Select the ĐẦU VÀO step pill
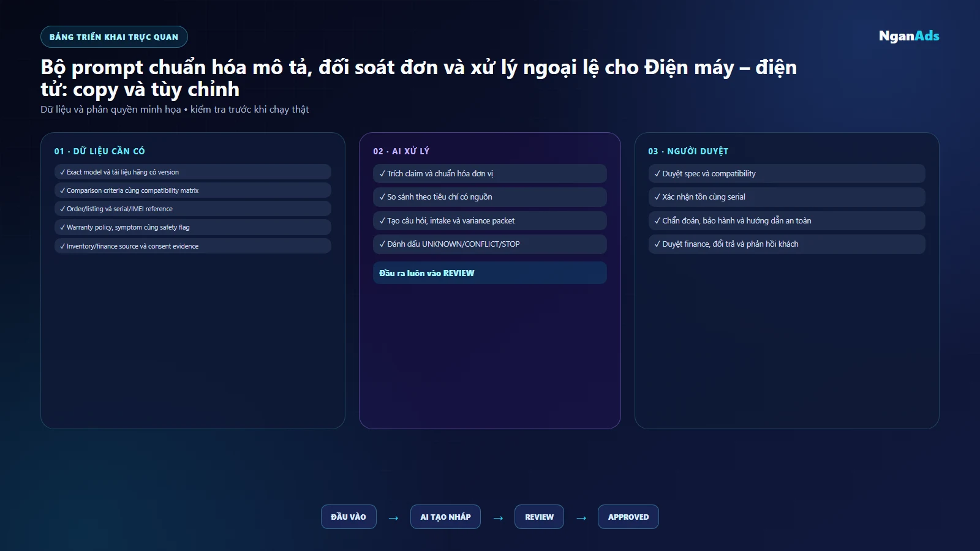The image size is (980, 551). point(349,517)
